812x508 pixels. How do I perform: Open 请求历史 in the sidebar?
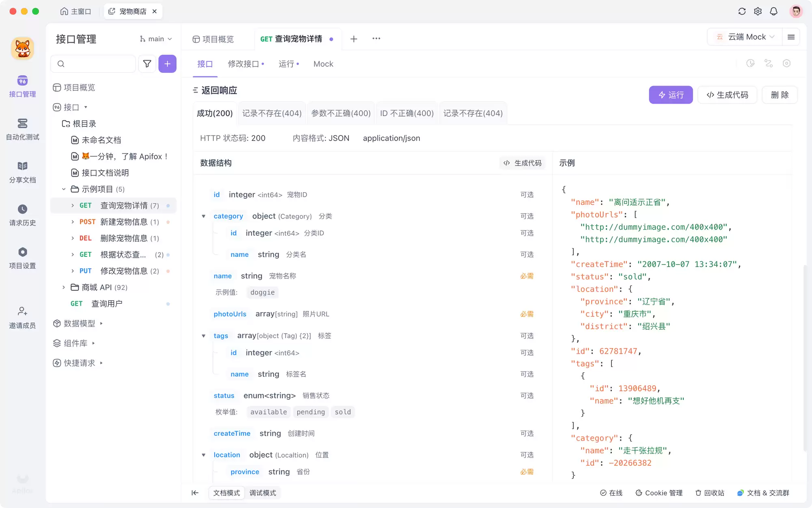22,215
